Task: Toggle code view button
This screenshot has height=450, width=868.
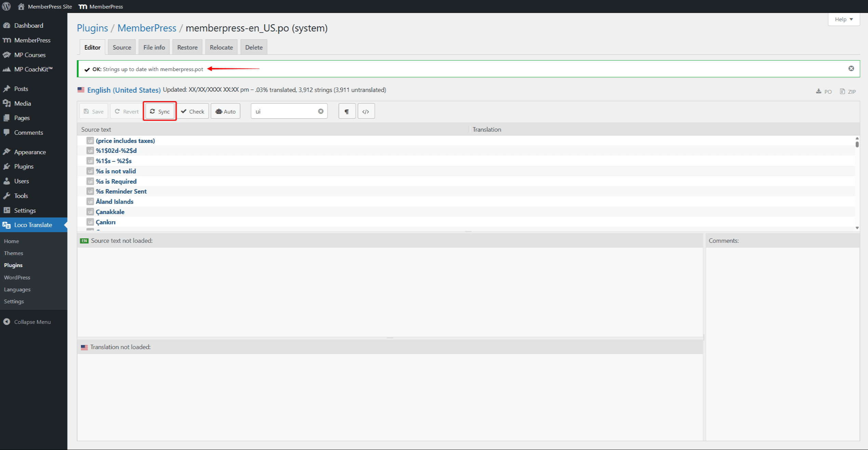Action: (366, 111)
